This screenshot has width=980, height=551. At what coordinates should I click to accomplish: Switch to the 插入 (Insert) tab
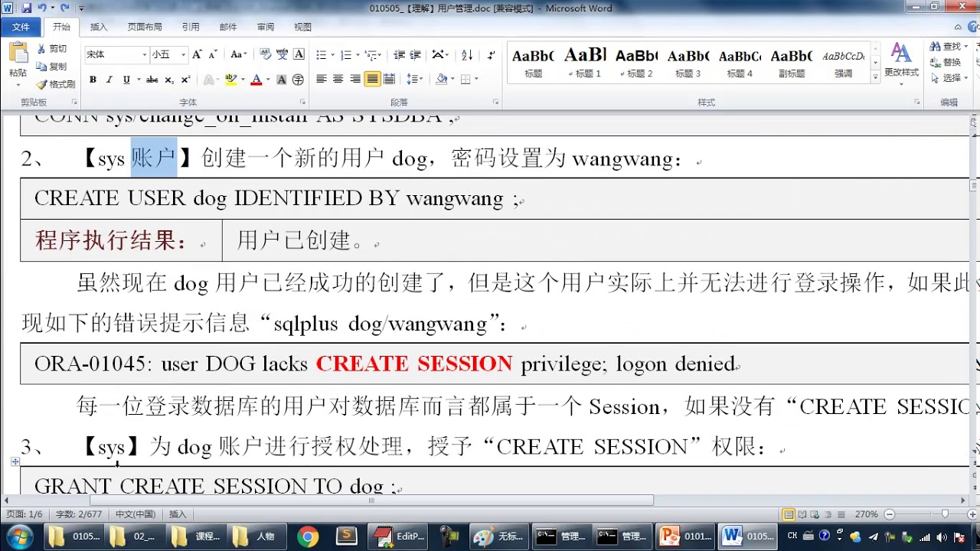[x=99, y=27]
